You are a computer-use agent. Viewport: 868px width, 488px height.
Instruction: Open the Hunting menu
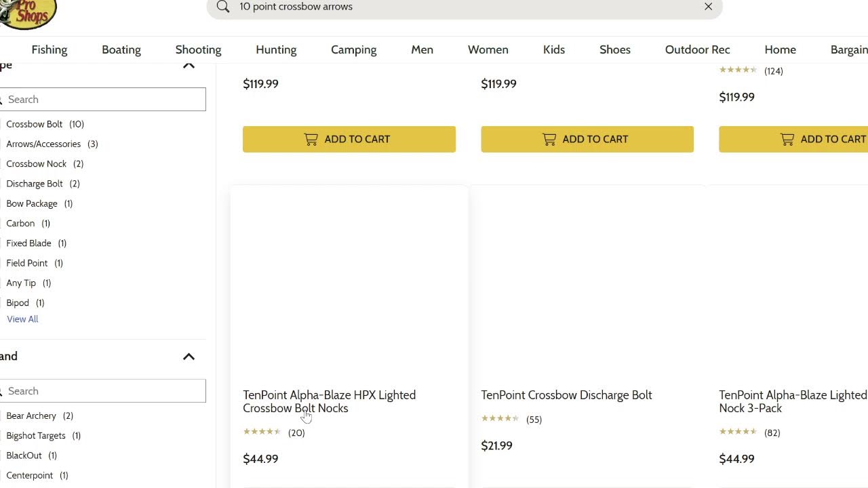(276, 49)
